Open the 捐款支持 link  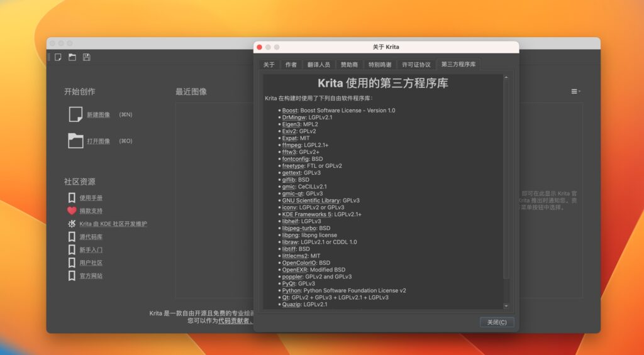pyautogui.click(x=91, y=211)
